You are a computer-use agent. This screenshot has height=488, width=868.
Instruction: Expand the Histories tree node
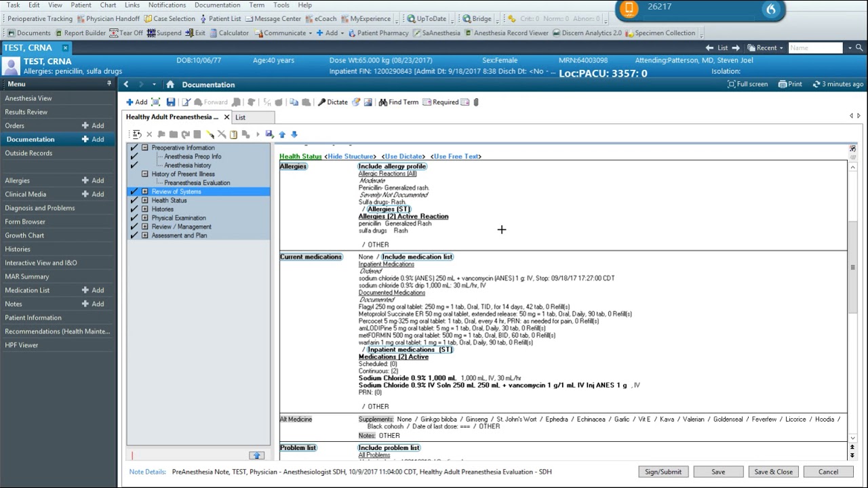(144, 209)
